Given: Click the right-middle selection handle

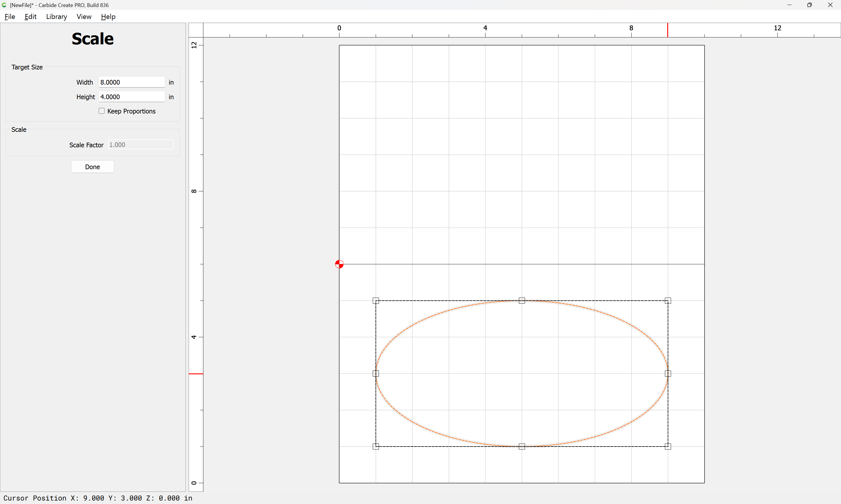Looking at the screenshot, I should click(668, 374).
